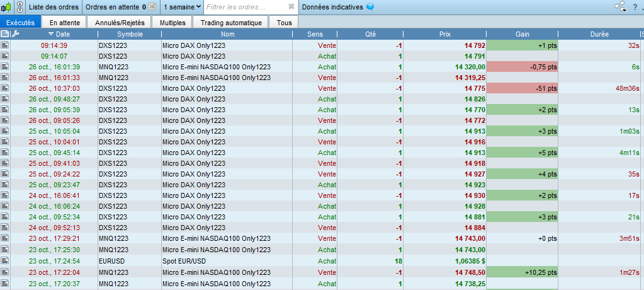This screenshot has width=644, height=290.
Task: Click price 14 748,50 cell
Action: tap(445, 272)
